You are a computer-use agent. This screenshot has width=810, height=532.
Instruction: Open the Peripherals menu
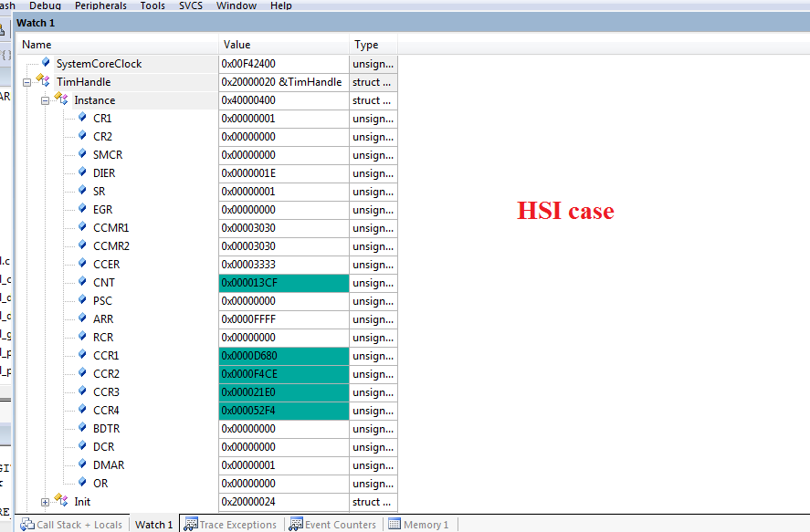click(x=100, y=5)
